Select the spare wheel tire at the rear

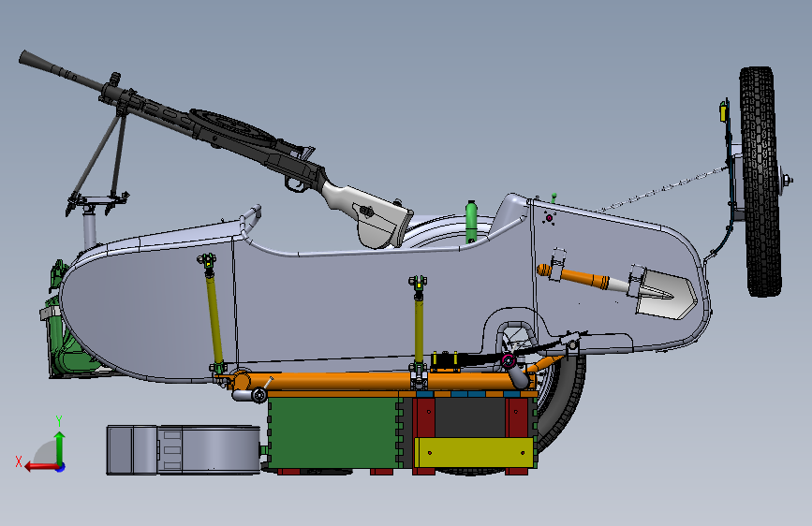pyautogui.click(x=760, y=182)
